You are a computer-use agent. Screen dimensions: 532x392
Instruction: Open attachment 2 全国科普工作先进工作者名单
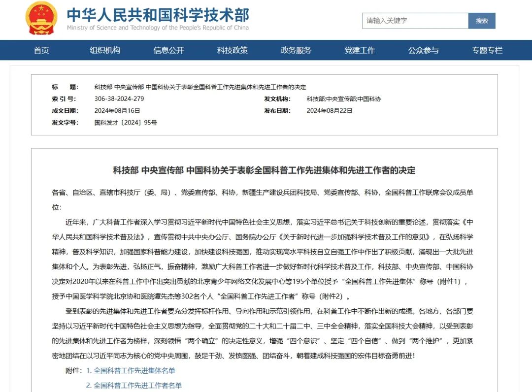[x=134, y=386]
